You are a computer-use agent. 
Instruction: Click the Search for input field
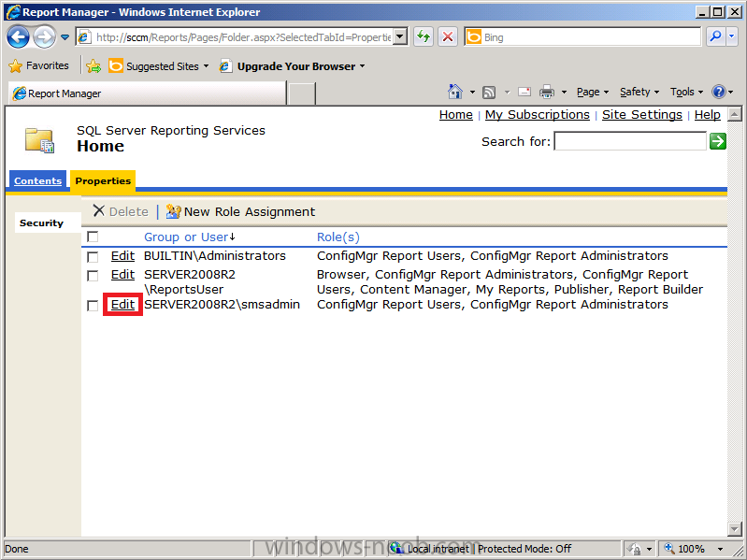tap(630, 141)
